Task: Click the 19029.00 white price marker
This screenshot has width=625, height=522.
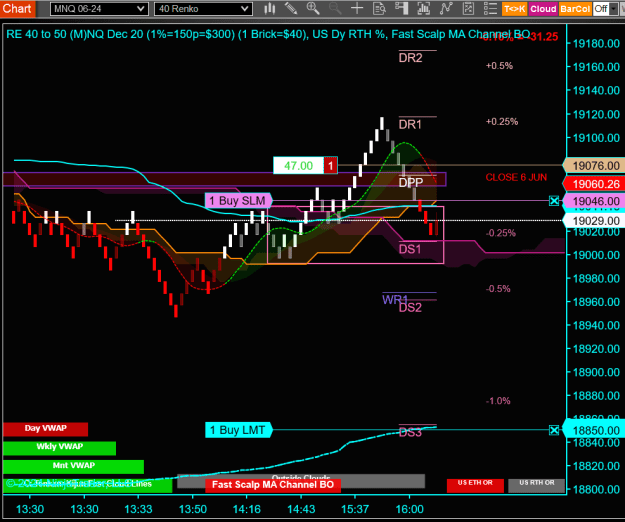Action: click(x=594, y=221)
